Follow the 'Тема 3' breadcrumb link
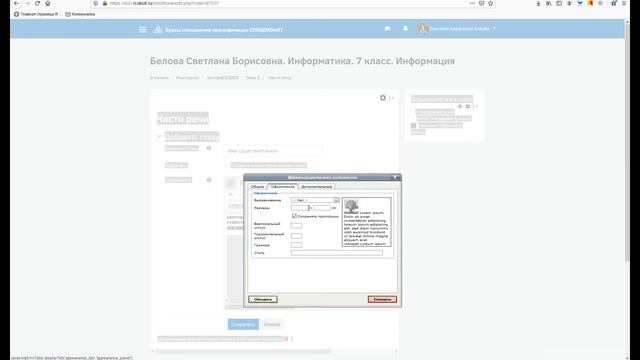This screenshot has width=640, height=360. pyautogui.click(x=253, y=78)
